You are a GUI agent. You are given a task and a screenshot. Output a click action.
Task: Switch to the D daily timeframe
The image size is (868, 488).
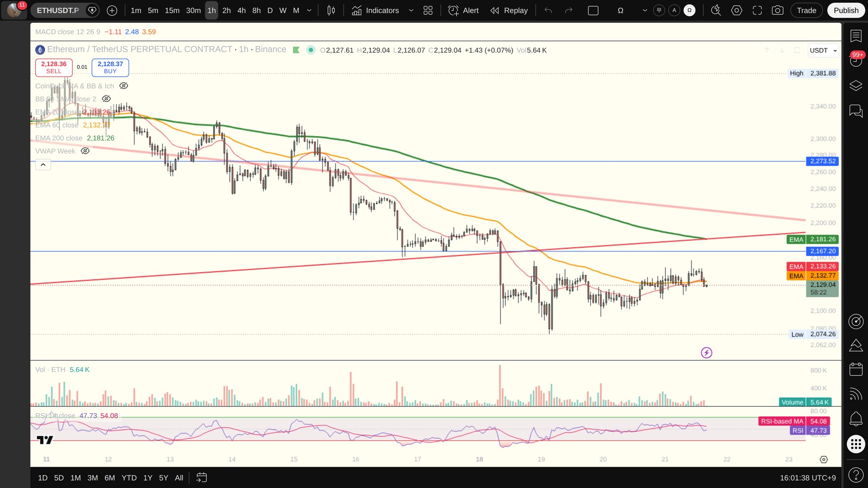pos(270,10)
